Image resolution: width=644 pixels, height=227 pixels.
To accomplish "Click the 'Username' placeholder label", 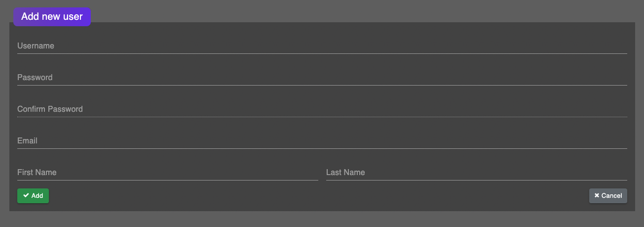I will point(36,46).
